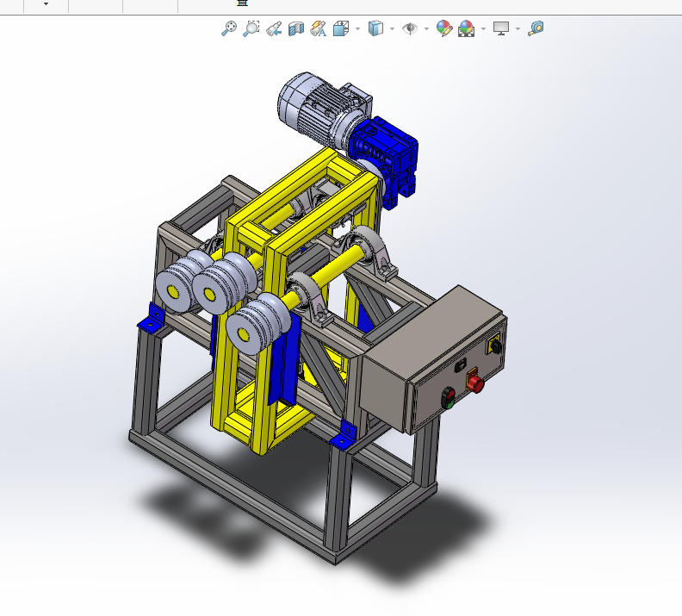This screenshot has width=682, height=616.
Task: Open the Hide/Show Items dropdown arrow
Action: point(426,29)
